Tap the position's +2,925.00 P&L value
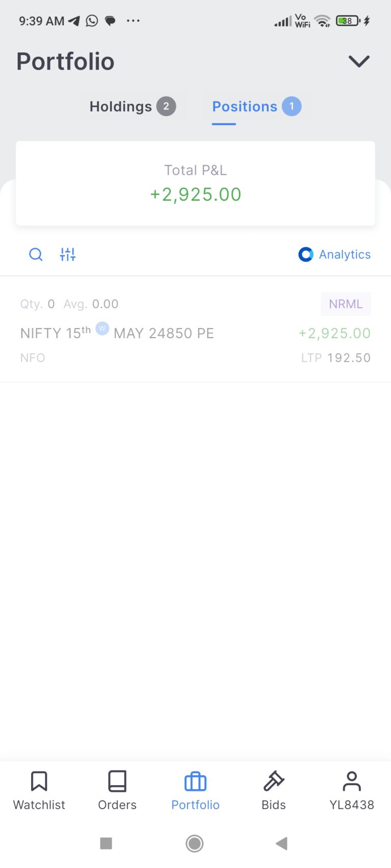The height and width of the screenshot is (868, 391). click(x=334, y=334)
